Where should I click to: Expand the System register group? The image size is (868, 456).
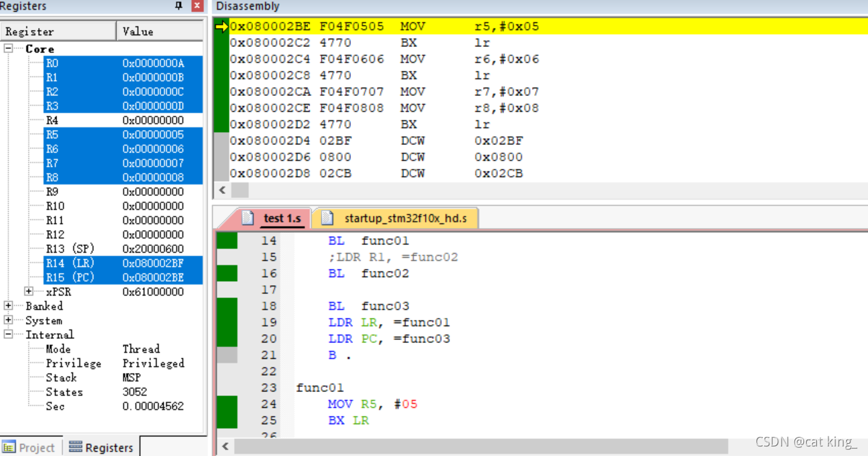[x=8, y=320]
